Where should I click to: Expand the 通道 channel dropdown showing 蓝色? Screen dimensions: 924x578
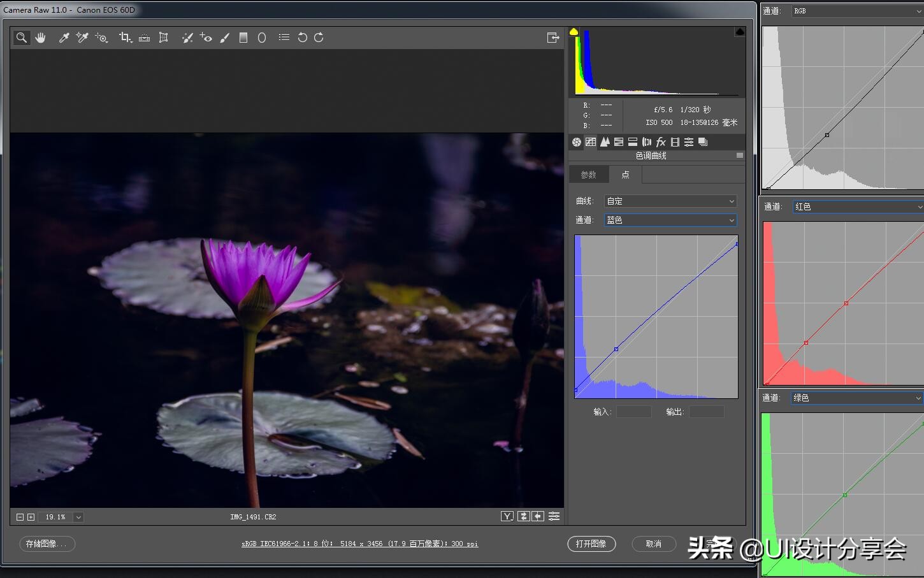click(670, 220)
